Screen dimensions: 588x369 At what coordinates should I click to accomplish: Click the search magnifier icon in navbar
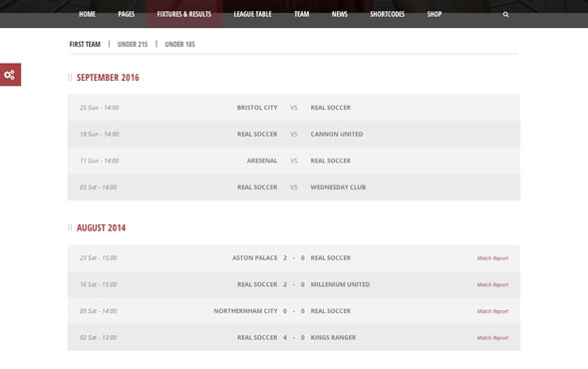505,14
